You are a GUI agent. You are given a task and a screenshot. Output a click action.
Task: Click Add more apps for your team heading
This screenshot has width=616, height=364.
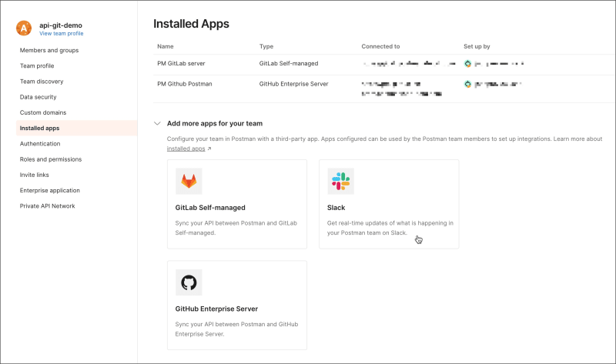tap(215, 123)
